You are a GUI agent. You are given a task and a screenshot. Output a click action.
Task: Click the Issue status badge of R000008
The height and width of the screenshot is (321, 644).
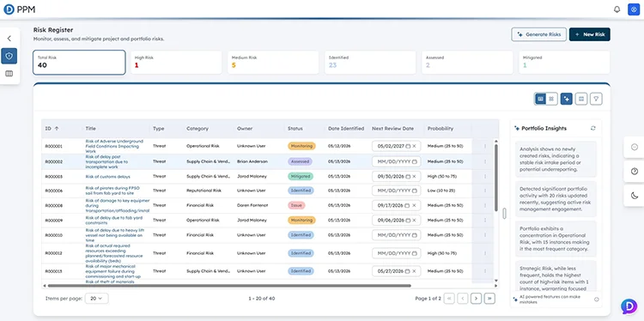pyautogui.click(x=296, y=205)
